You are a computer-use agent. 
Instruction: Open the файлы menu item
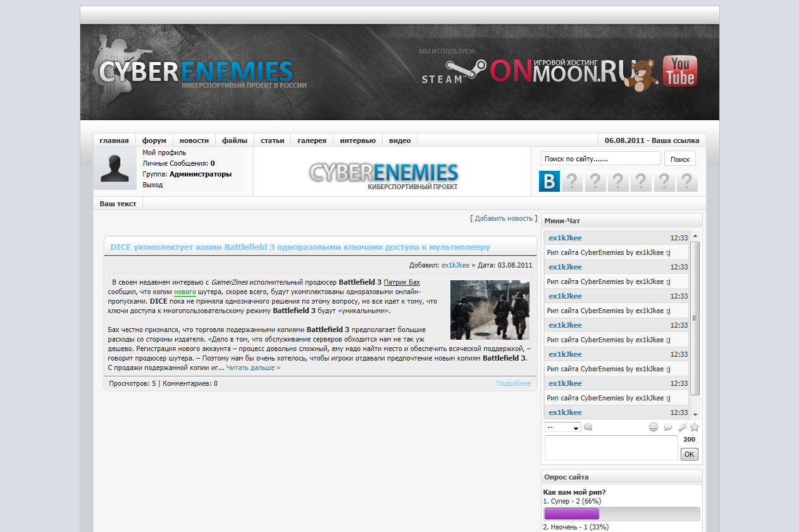(x=235, y=140)
